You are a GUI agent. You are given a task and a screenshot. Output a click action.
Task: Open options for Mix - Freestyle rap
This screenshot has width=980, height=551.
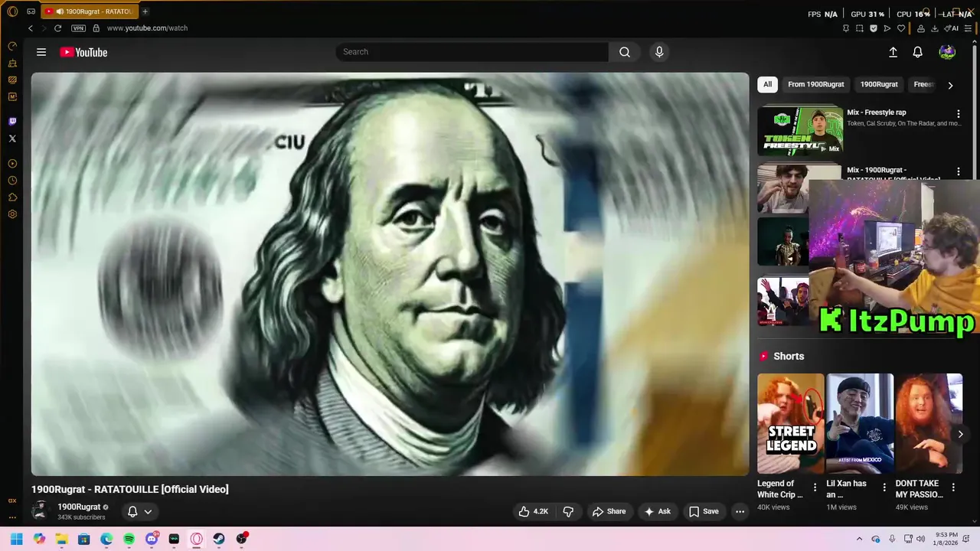click(958, 114)
